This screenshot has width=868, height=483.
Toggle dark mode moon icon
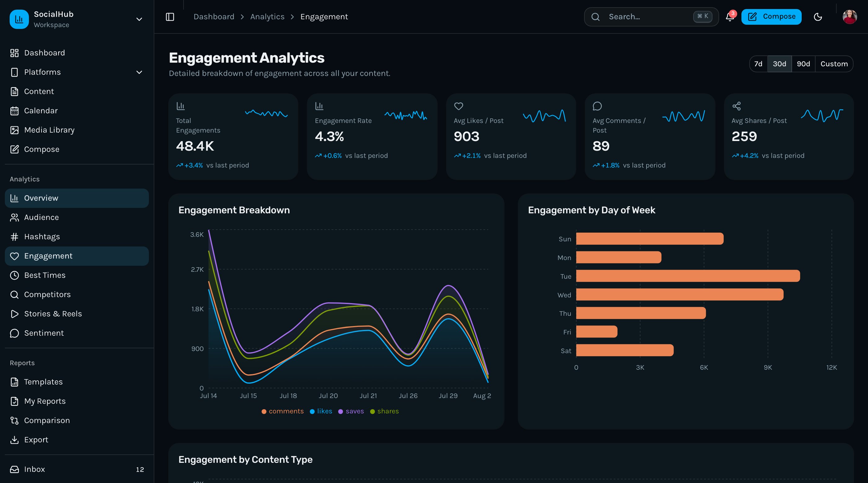[x=818, y=17]
